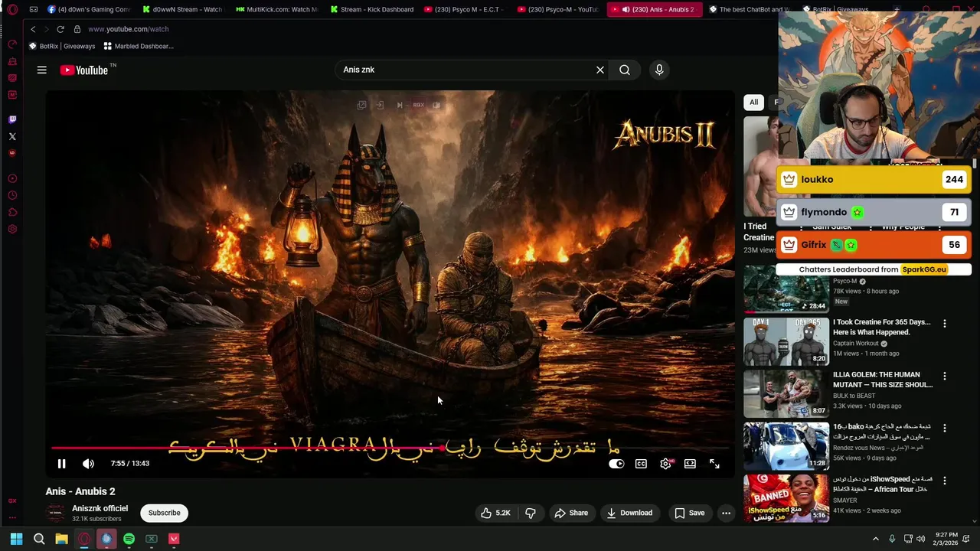980x551 pixels.
Task: Open the Twitch icon in Opera sidebar
Action: pos(12,119)
